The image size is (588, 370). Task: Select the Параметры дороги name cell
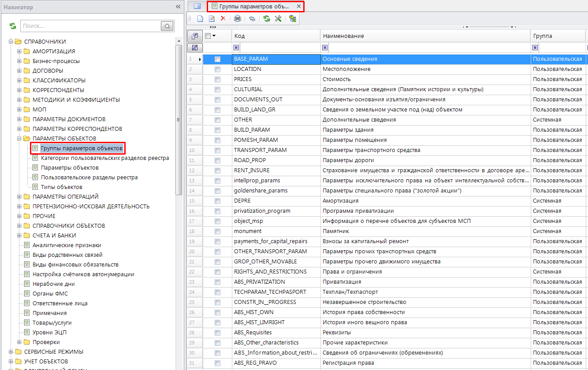click(x=426, y=160)
